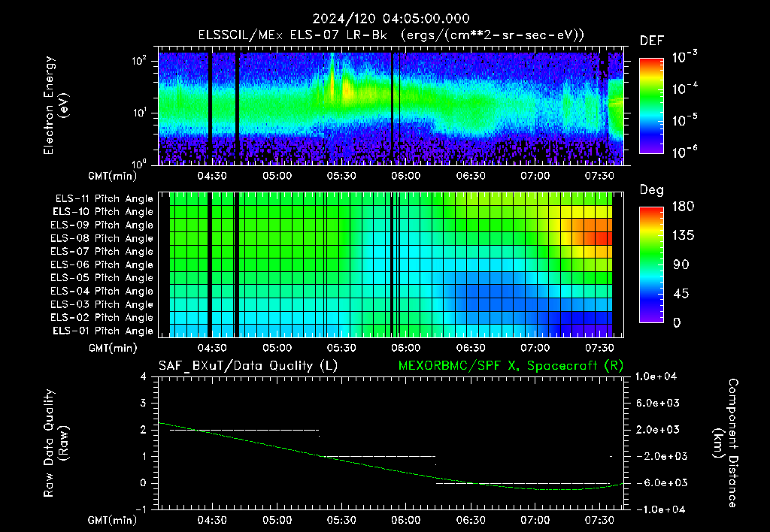Click the 10^-6 value on DEF scale
Image resolution: width=770 pixels, height=532 pixels.
tap(684, 152)
